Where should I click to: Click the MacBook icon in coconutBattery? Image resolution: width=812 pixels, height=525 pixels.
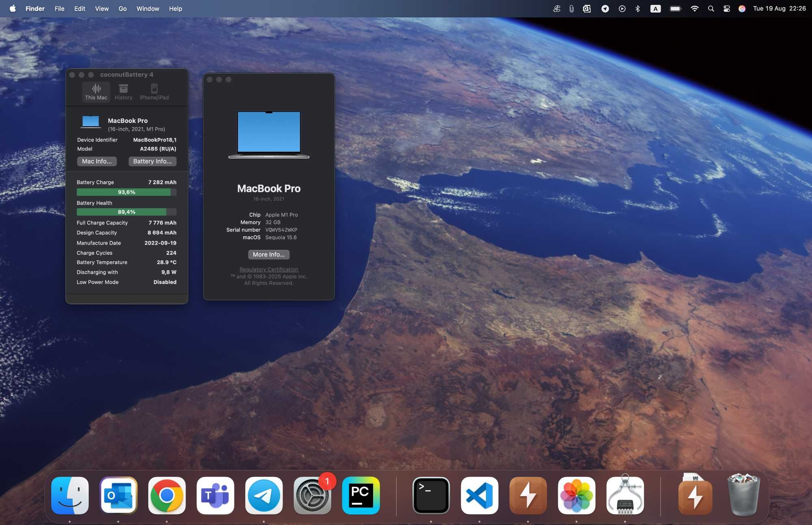[91, 122]
